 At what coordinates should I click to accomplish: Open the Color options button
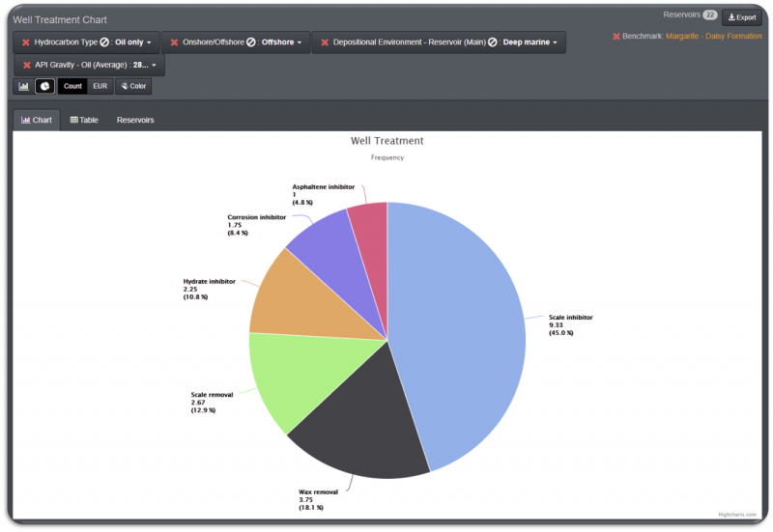click(133, 86)
